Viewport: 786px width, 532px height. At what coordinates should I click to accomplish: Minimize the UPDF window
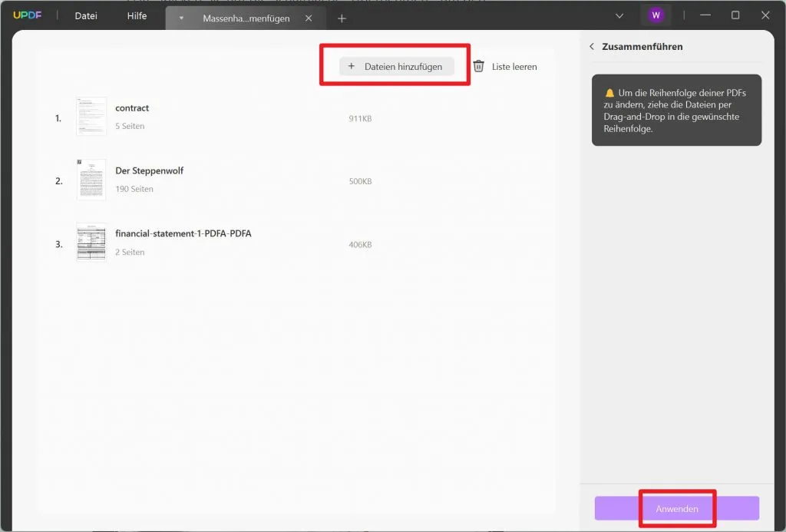(705, 15)
